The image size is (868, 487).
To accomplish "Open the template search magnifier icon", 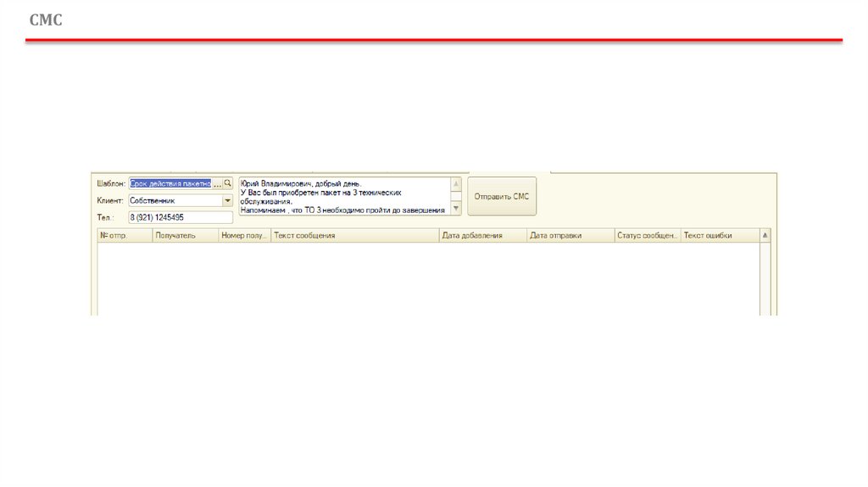I will coord(227,183).
